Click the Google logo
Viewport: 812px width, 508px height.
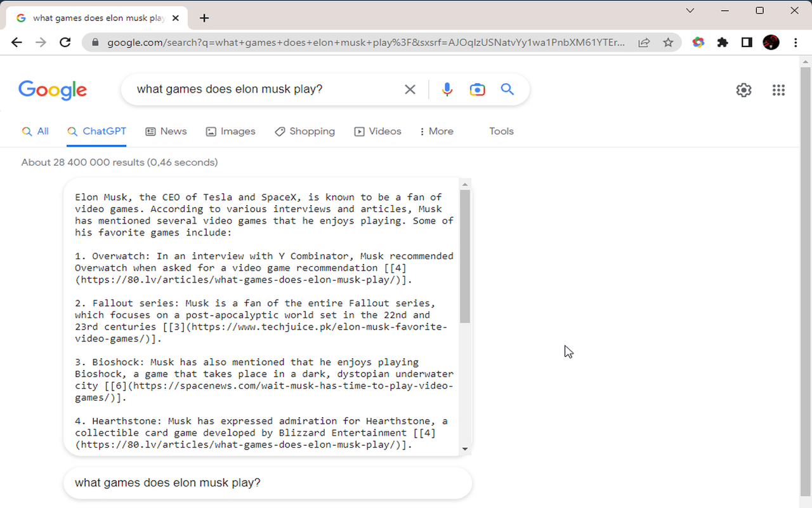pyautogui.click(x=53, y=90)
